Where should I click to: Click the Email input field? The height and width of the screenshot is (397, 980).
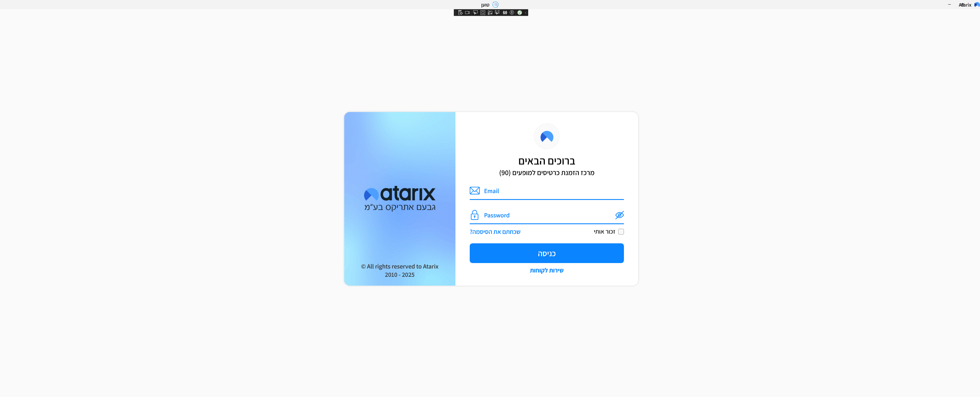pos(547,191)
